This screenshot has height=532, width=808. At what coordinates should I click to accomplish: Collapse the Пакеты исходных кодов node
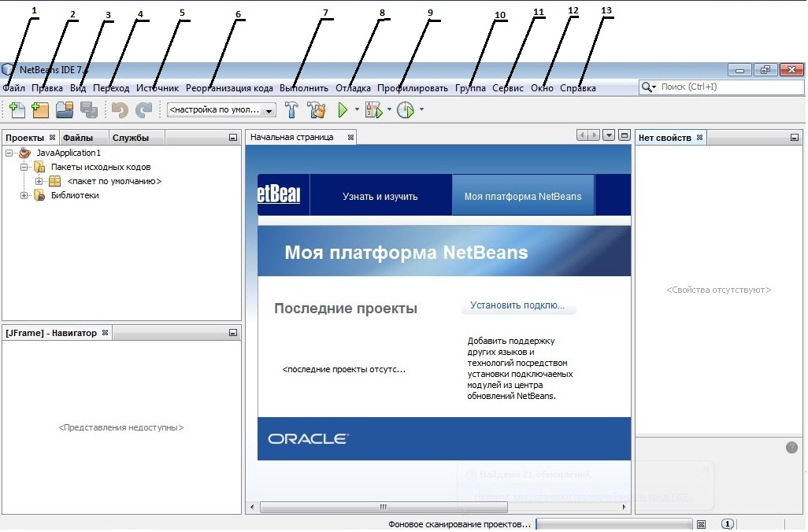[x=24, y=168]
